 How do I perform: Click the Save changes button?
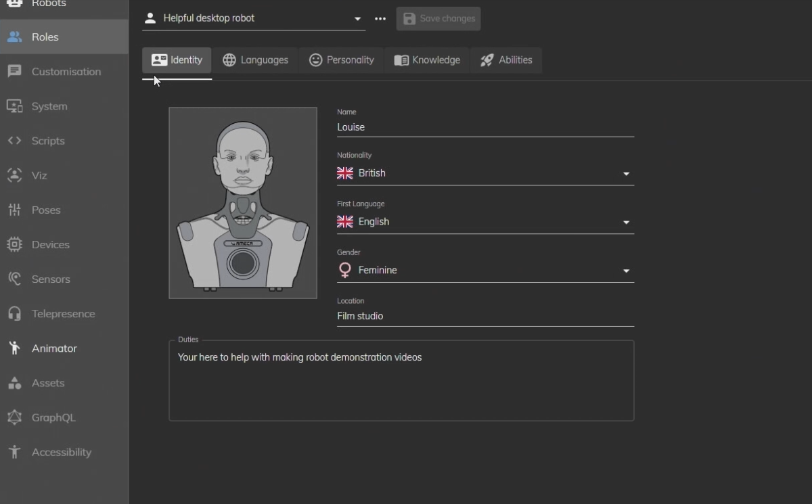[x=438, y=19]
